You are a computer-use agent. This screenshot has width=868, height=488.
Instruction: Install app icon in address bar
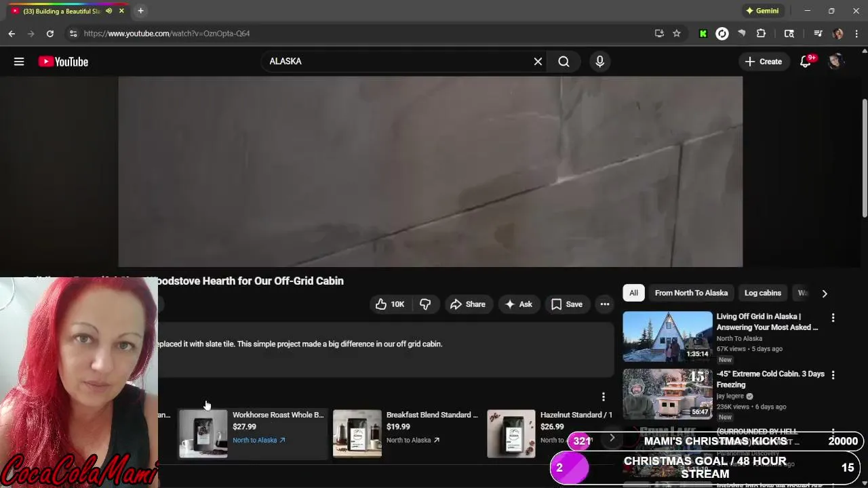pos(659,33)
